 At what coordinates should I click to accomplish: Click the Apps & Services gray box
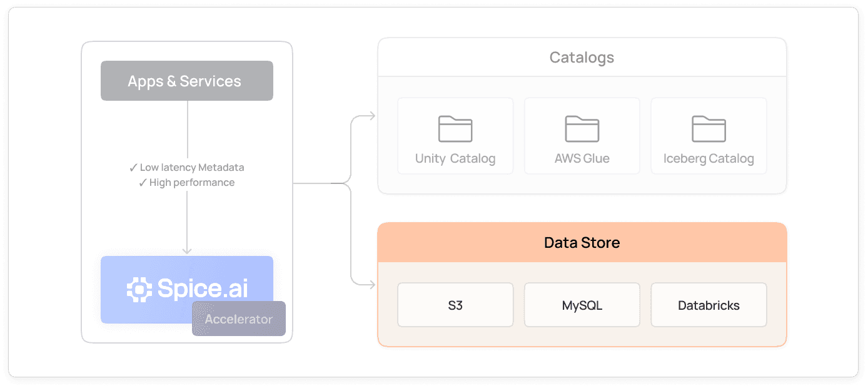tap(186, 80)
